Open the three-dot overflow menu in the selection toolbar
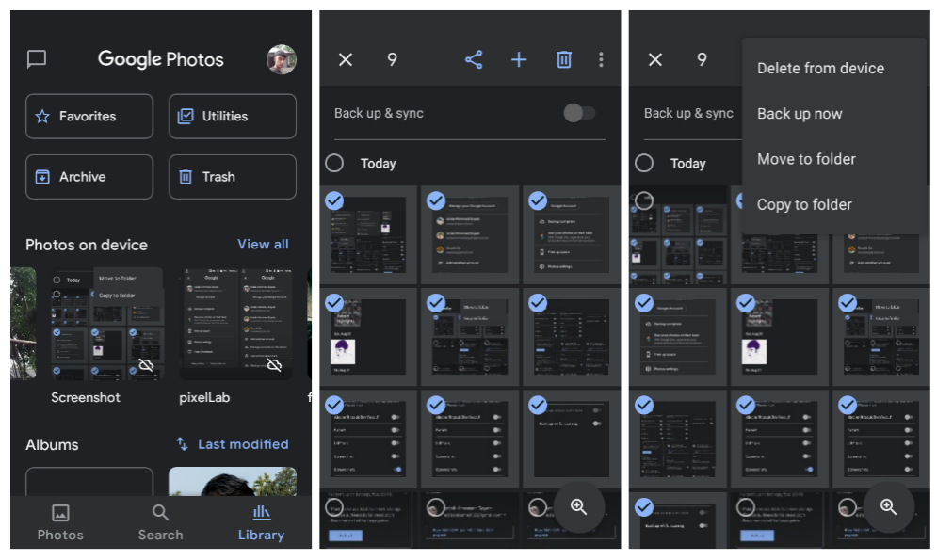 [601, 59]
